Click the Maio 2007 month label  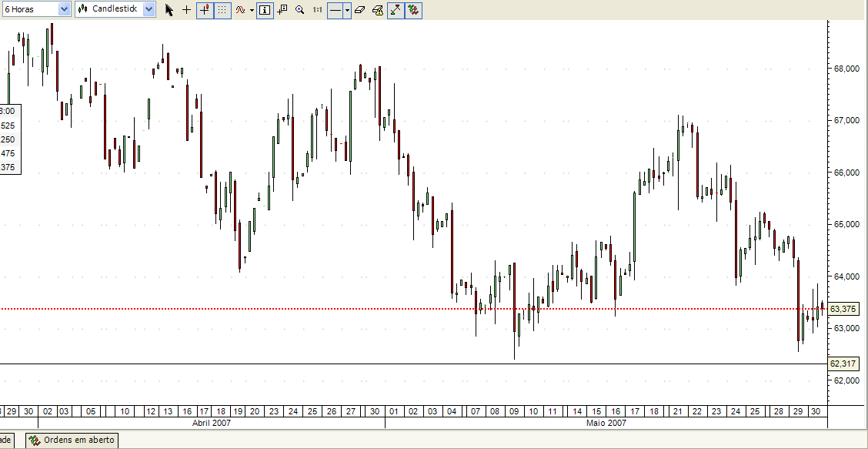pyautogui.click(x=606, y=422)
